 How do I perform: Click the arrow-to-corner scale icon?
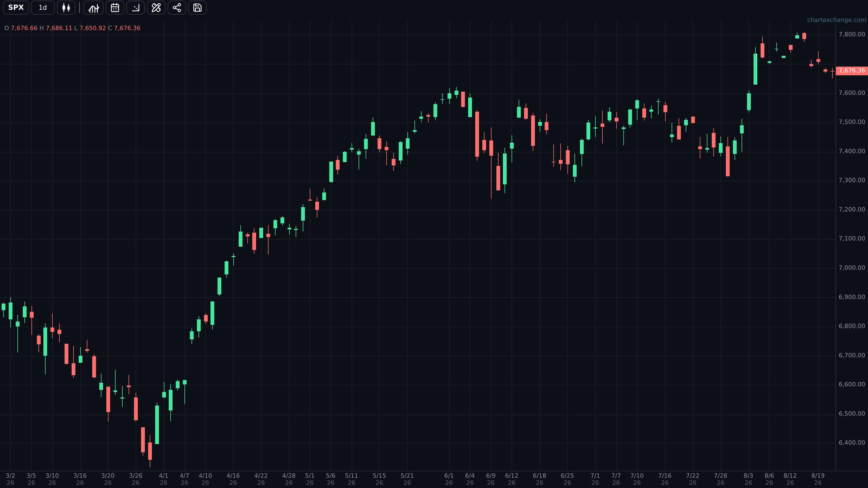click(135, 7)
